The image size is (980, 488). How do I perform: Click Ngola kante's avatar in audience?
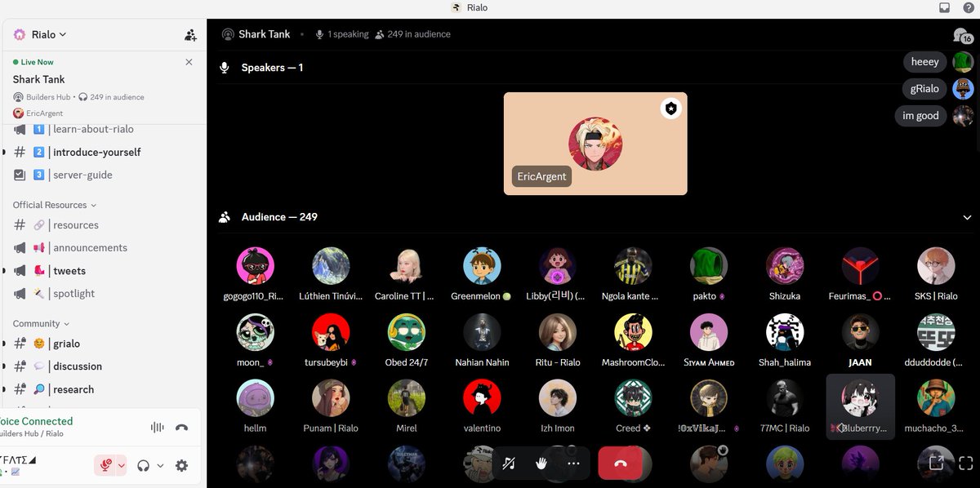tap(633, 266)
